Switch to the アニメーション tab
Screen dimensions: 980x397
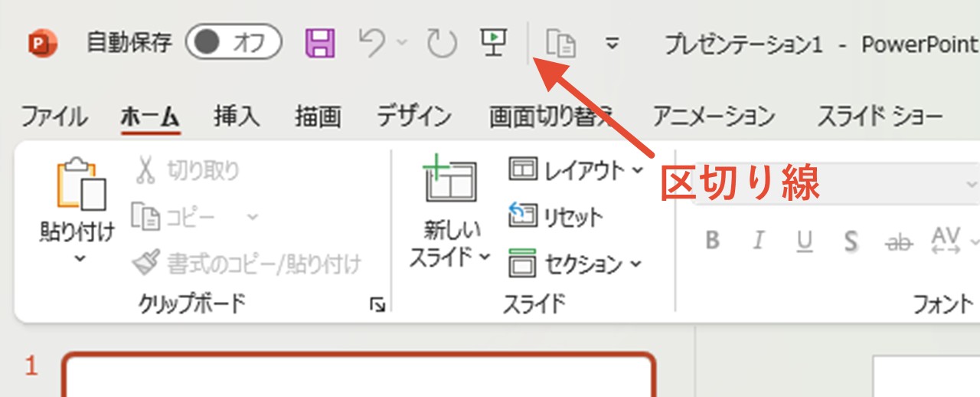coord(714,117)
